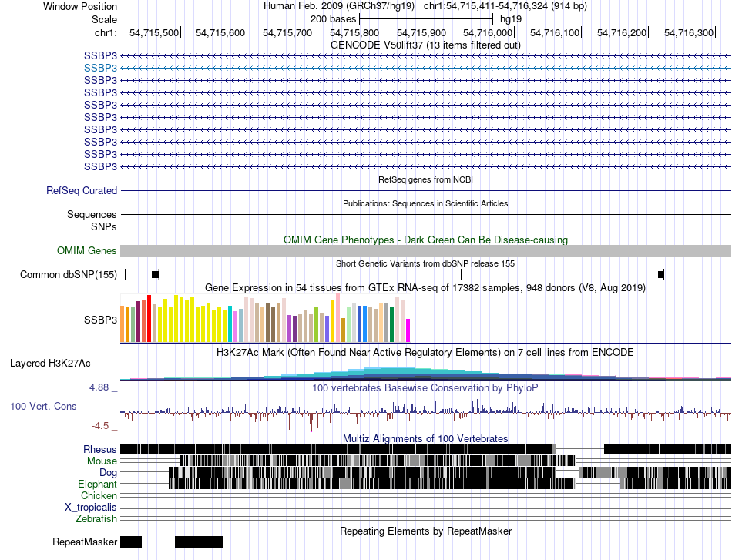Click the magenta last bar in GTEx chart
Screen dimensions: 732x560
point(408,331)
